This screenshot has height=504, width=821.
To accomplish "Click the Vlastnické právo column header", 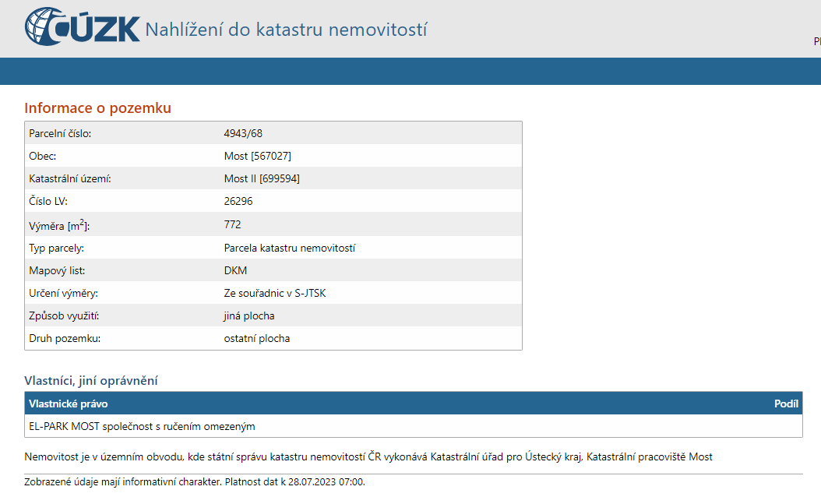I will coord(68,404).
